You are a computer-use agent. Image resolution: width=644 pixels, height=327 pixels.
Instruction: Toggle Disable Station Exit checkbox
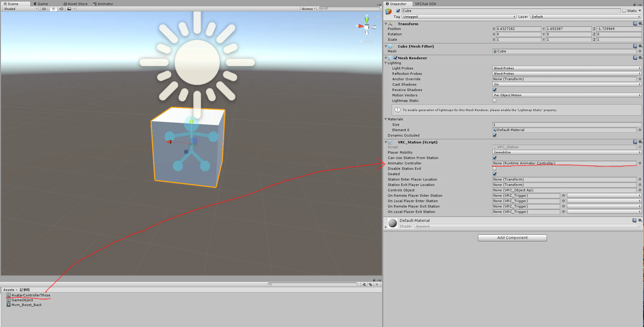tap(494, 169)
